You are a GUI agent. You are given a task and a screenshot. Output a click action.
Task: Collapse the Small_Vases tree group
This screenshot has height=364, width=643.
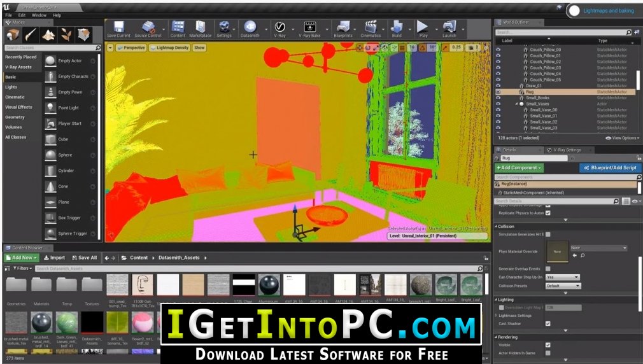pyautogui.click(x=517, y=104)
